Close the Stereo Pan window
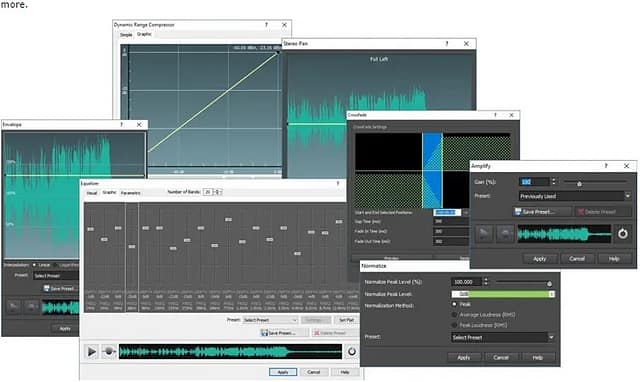The image size is (640, 382). (466, 43)
